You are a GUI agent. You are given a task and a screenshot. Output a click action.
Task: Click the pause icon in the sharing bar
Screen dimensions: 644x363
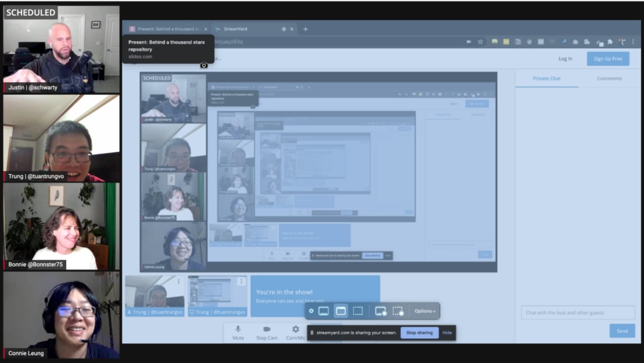312,333
